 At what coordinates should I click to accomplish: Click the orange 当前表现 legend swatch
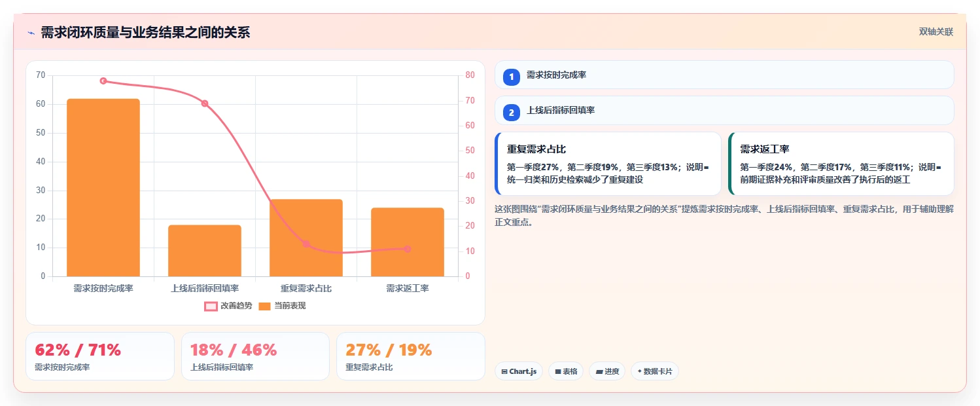pyautogui.click(x=264, y=306)
